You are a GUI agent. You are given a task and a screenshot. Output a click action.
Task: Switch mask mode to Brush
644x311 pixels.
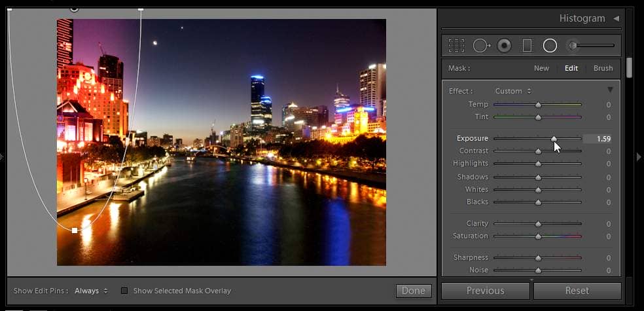tap(603, 68)
